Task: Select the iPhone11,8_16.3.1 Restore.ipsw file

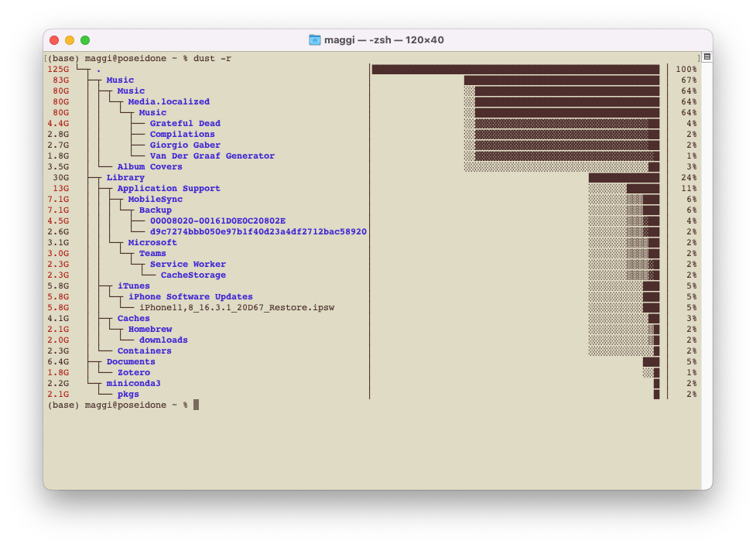Action: [237, 308]
